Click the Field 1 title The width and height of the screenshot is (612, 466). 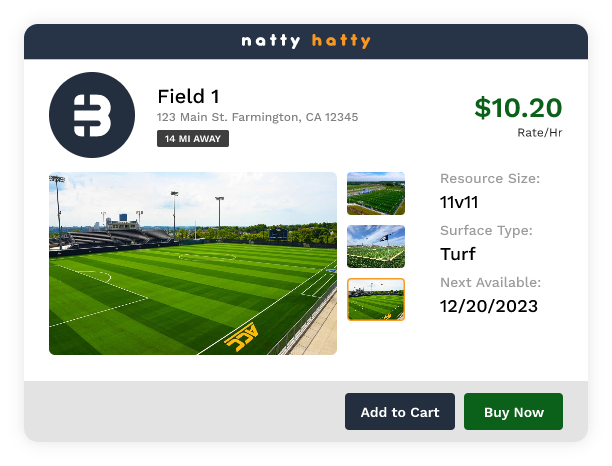pyautogui.click(x=188, y=97)
